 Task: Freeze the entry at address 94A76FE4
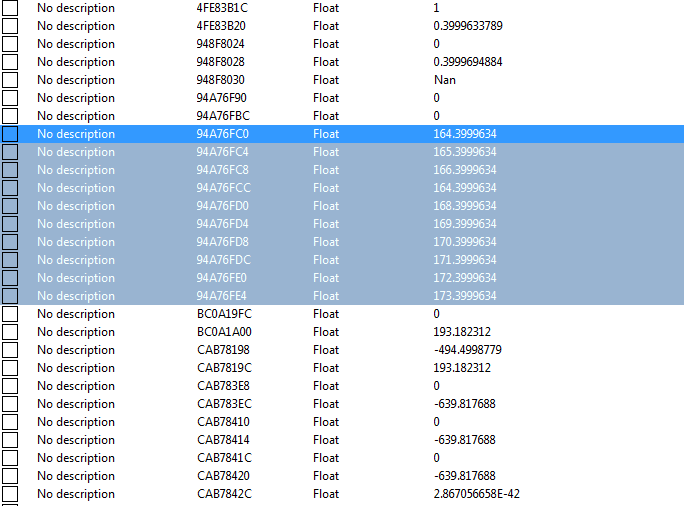tap(10, 296)
